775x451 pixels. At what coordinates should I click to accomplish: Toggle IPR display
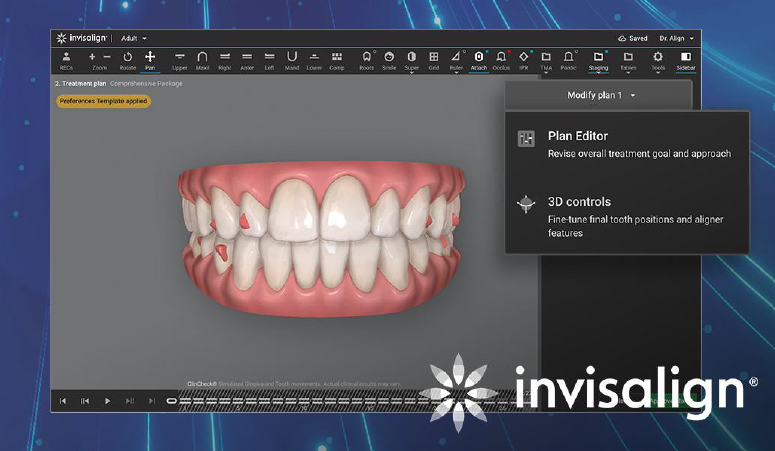(524, 61)
